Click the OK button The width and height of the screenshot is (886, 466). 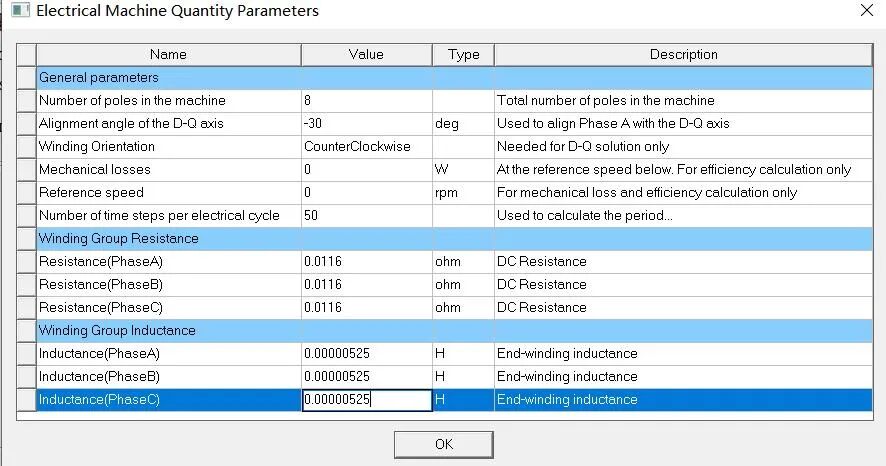click(x=444, y=445)
